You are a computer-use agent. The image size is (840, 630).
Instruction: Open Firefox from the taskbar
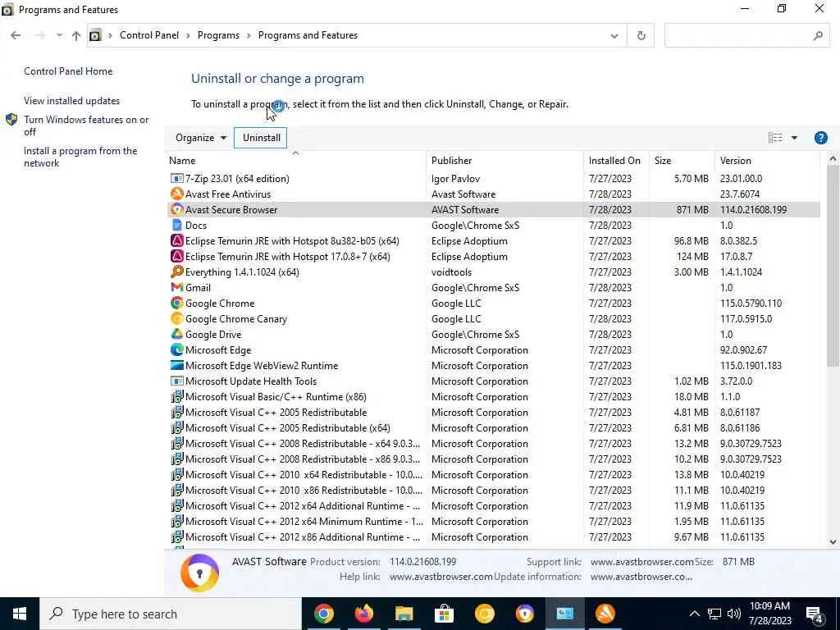363,614
